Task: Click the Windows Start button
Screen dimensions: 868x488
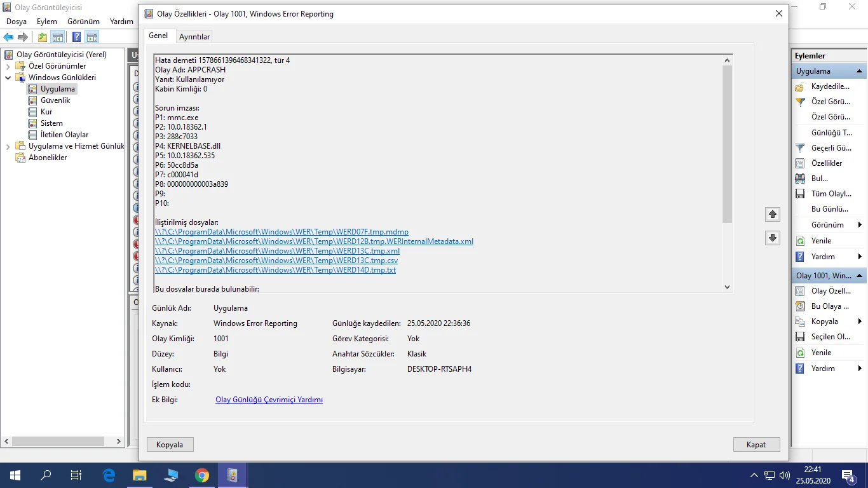Action: click(x=15, y=475)
